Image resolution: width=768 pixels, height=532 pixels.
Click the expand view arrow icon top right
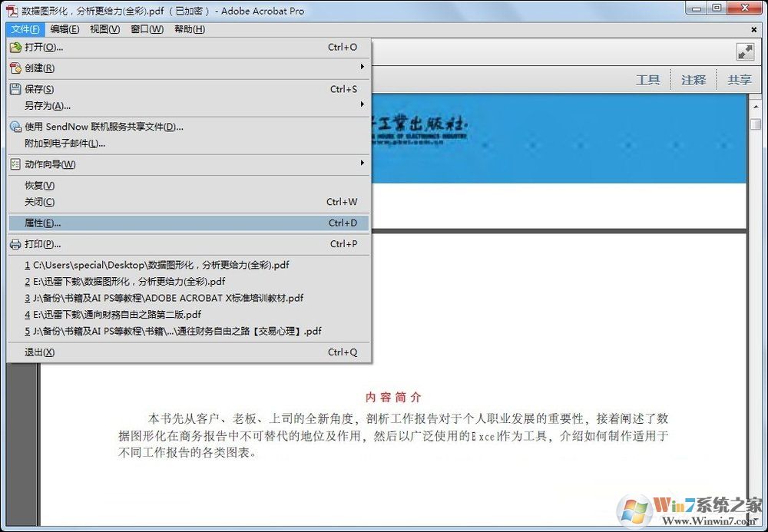coord(744,51)
